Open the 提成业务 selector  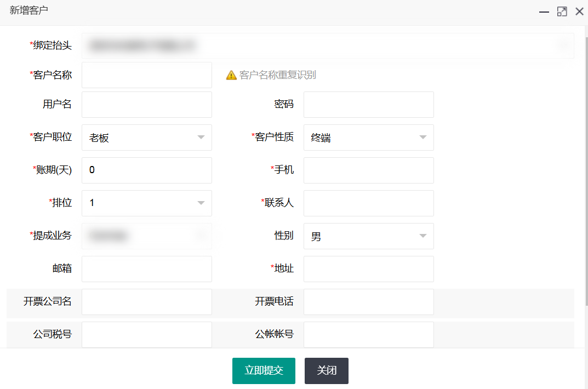146,236
